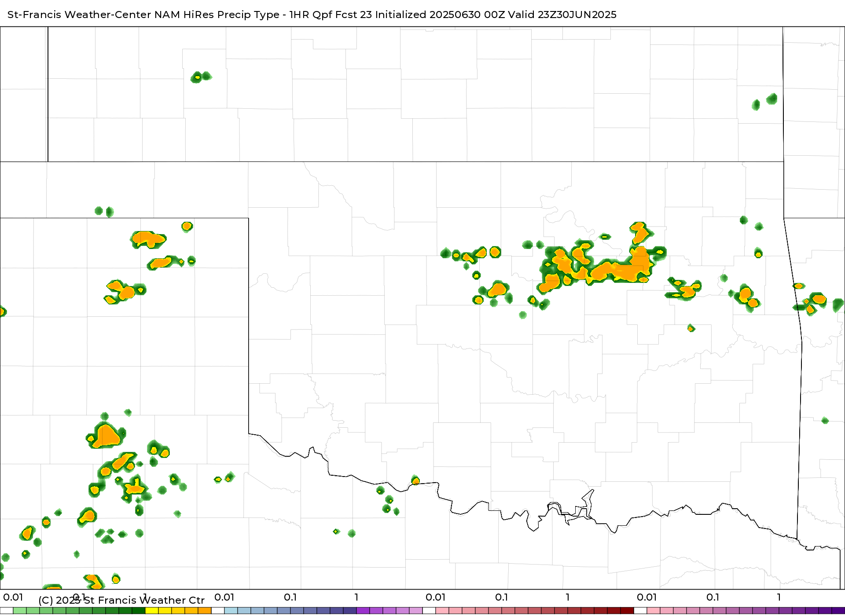Click the lightest green legend swatch
845x616 pixels.
[20, 611]
